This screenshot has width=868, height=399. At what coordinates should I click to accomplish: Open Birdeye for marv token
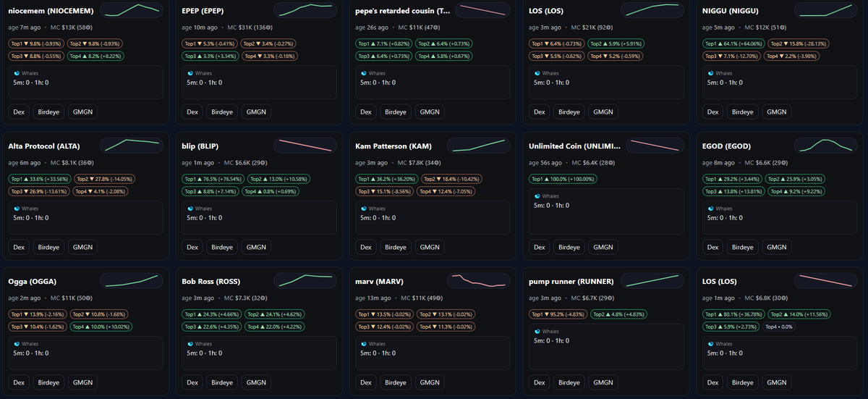(x=396, y=383)
